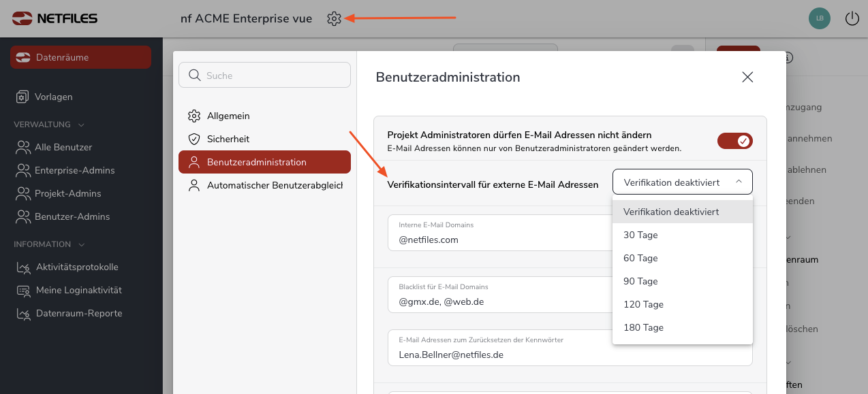Open the Allgemein settings section
868x394 pixels.
[228, 116]
